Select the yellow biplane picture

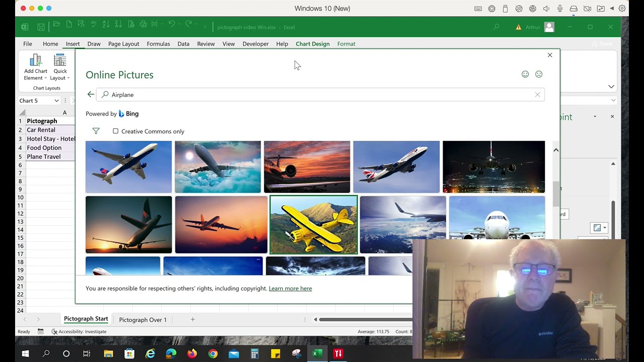pos(313,225)
